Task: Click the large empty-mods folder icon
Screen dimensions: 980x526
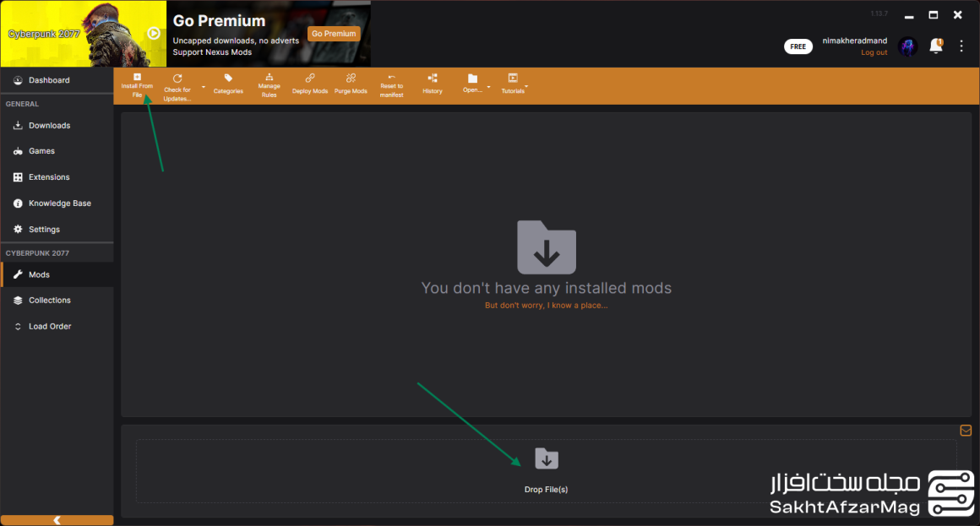Action: point(547,247)
